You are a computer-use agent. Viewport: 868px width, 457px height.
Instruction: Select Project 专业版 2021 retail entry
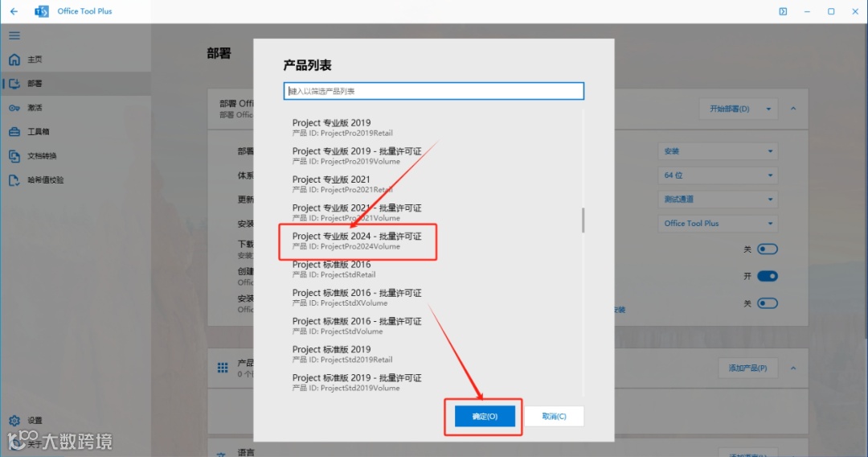coord(435,184)
